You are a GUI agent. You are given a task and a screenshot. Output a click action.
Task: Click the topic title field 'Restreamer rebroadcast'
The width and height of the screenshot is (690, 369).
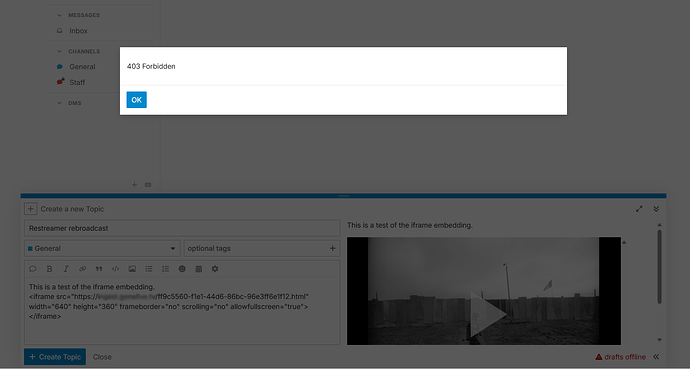coord(182,228)
